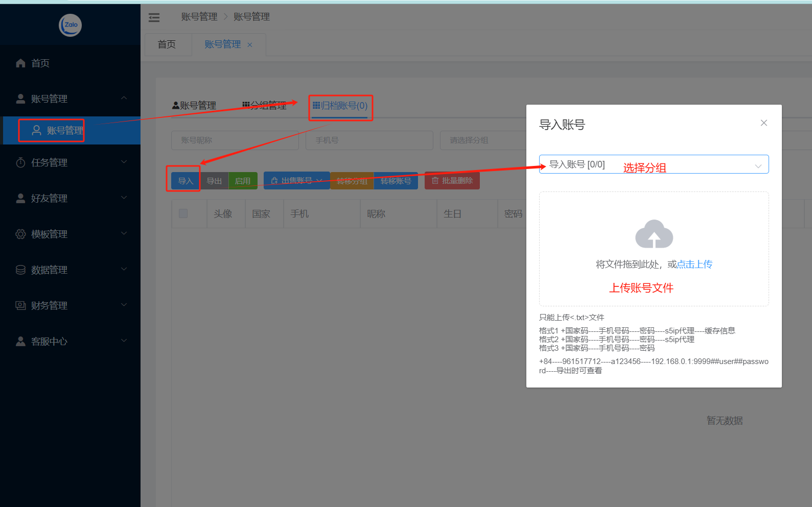Screen dimensions: 812x507
Task: Click the database icon for 数据管理
Action: click(20, 270)
